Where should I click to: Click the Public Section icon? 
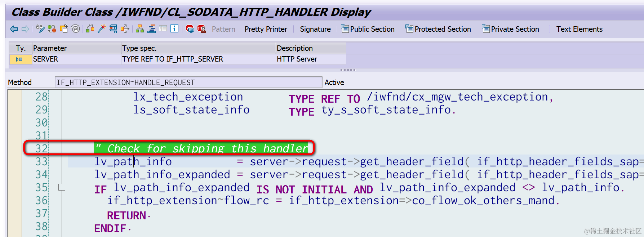(345, 29)
